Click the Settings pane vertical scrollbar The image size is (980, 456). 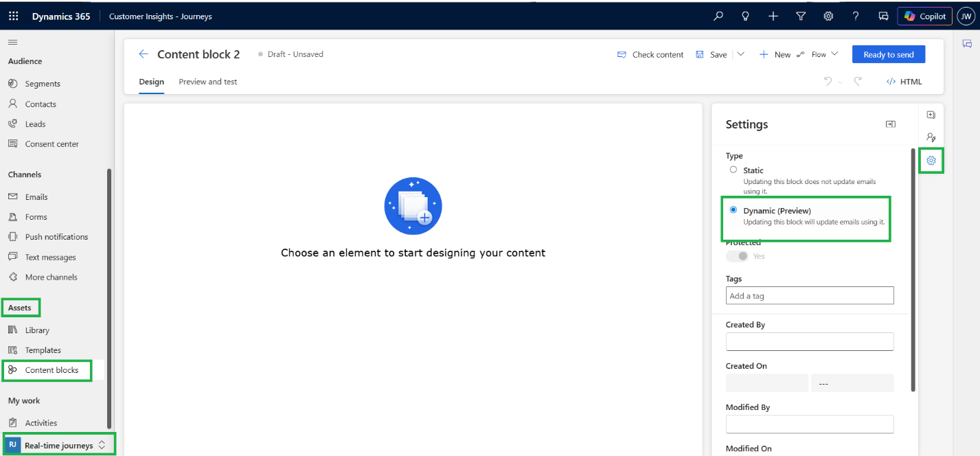coord(913,270)
